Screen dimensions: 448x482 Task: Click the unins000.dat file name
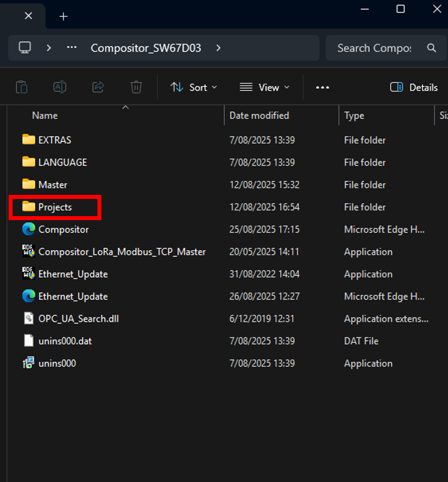[x=65, y=341]
